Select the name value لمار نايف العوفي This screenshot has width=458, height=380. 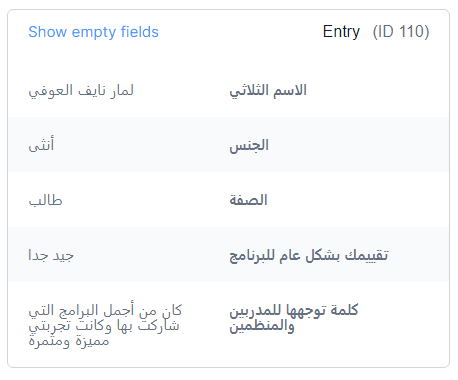[81, 90]
